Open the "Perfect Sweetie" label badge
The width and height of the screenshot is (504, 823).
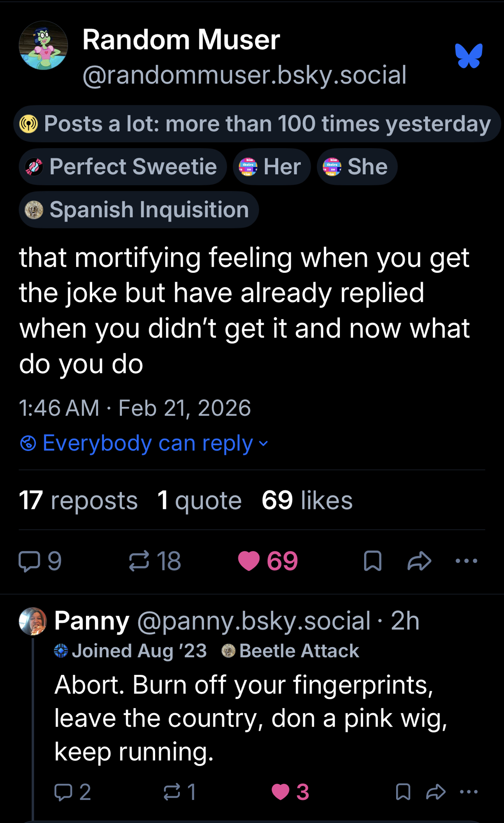point(123,167)
